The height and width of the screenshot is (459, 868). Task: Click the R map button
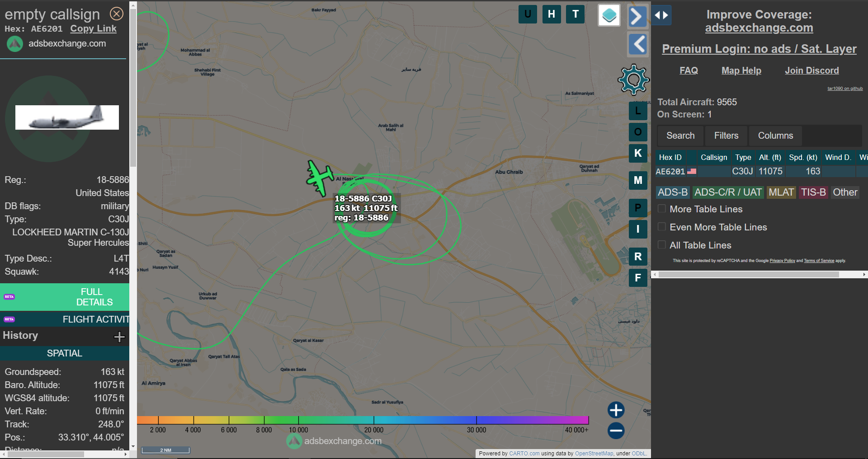point(638,257)
